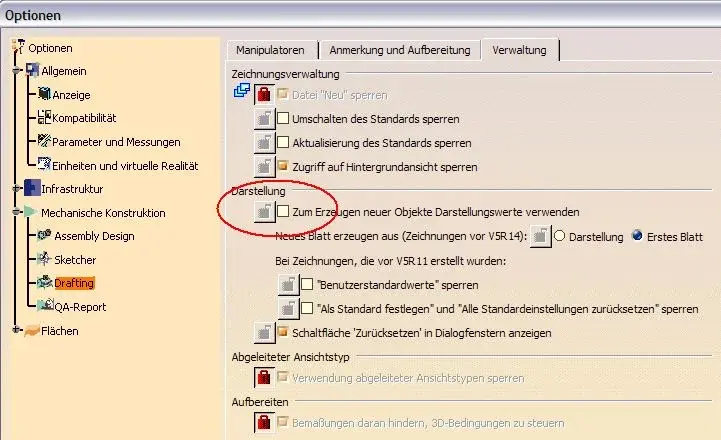Viewport: 721px width, 440px height.
Task: Click red lock icon beside 'Datei Neu sperren'
Action: click(263, 95)
